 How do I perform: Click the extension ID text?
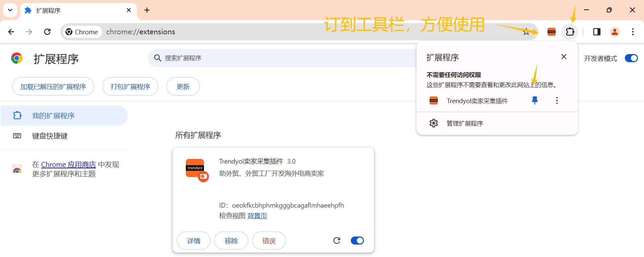click(x=281, y=205)
